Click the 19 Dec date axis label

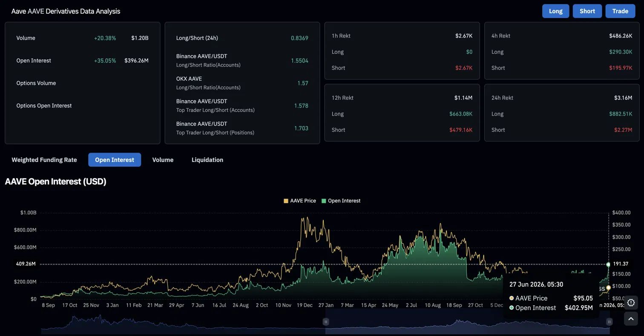click(305, 305)
